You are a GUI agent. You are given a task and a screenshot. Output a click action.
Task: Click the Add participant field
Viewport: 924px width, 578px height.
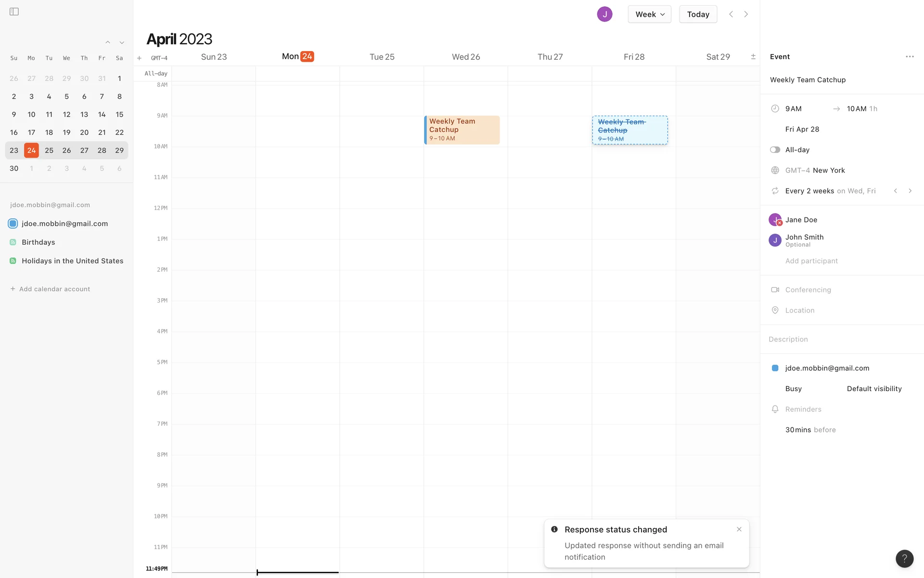click(x=811, y=261)
